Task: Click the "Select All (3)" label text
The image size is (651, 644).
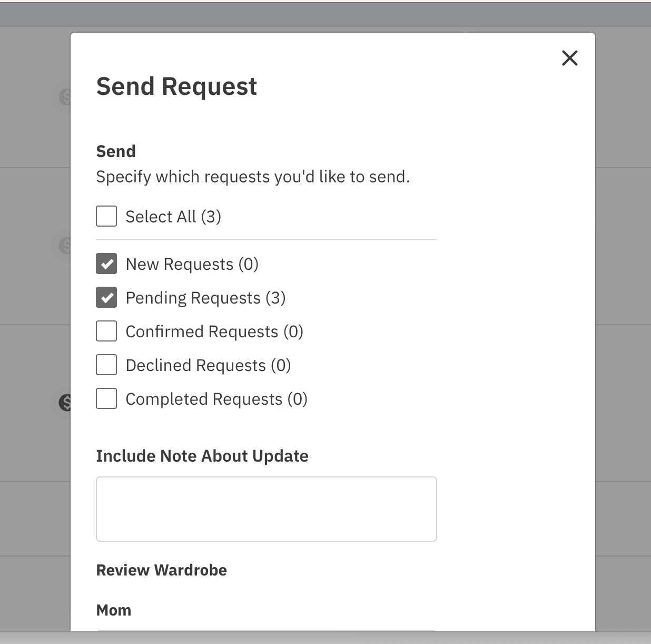Action: 173,217
